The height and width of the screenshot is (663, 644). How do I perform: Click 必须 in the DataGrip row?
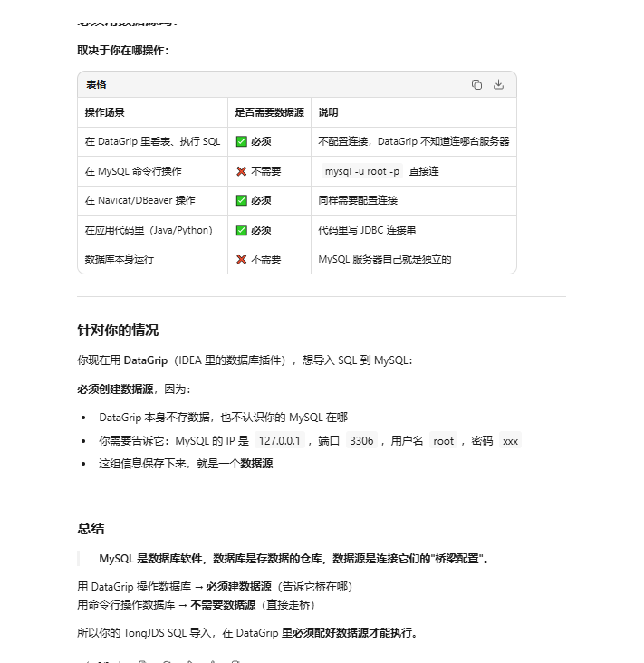point(254,141)
